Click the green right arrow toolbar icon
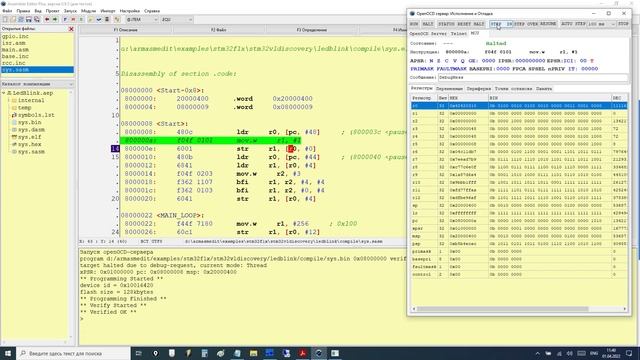Screen dimensions: 640x360 (55, 20)
